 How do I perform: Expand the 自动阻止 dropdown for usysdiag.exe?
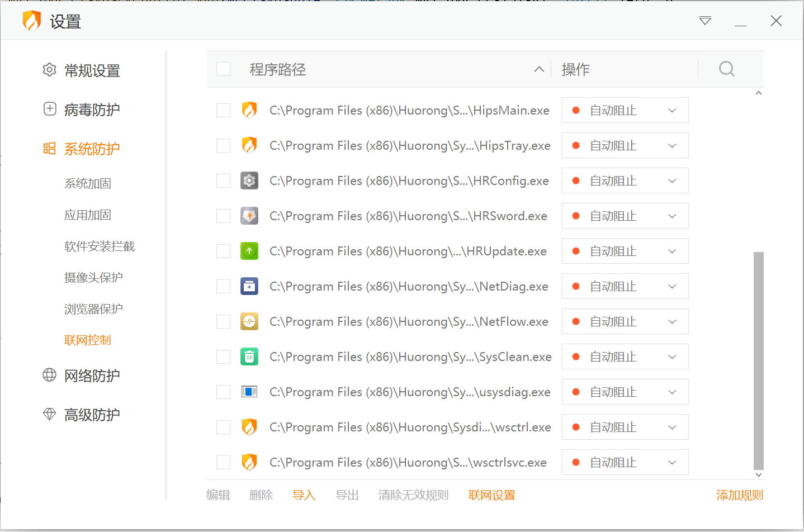672,392
